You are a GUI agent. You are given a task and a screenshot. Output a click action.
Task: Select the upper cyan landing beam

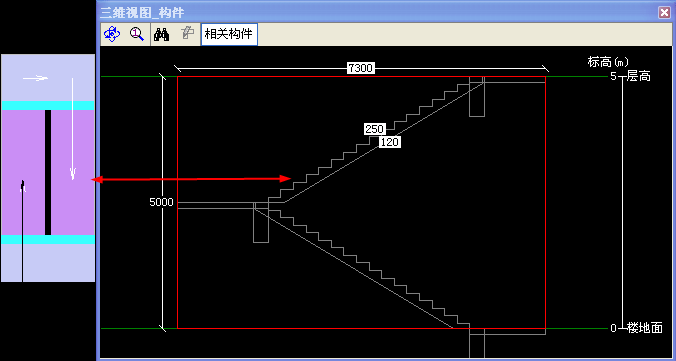48,106
